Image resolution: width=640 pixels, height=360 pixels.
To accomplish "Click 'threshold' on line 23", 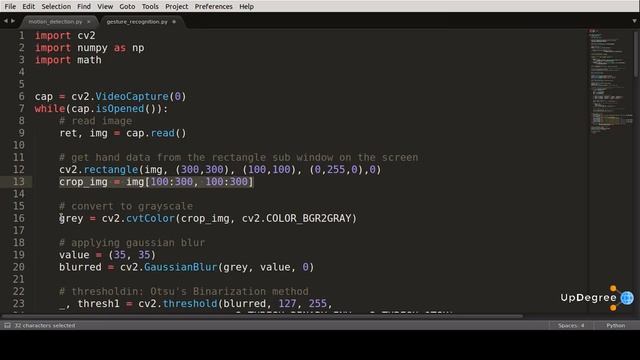I will pyautogui.click(x=190, y=304).
